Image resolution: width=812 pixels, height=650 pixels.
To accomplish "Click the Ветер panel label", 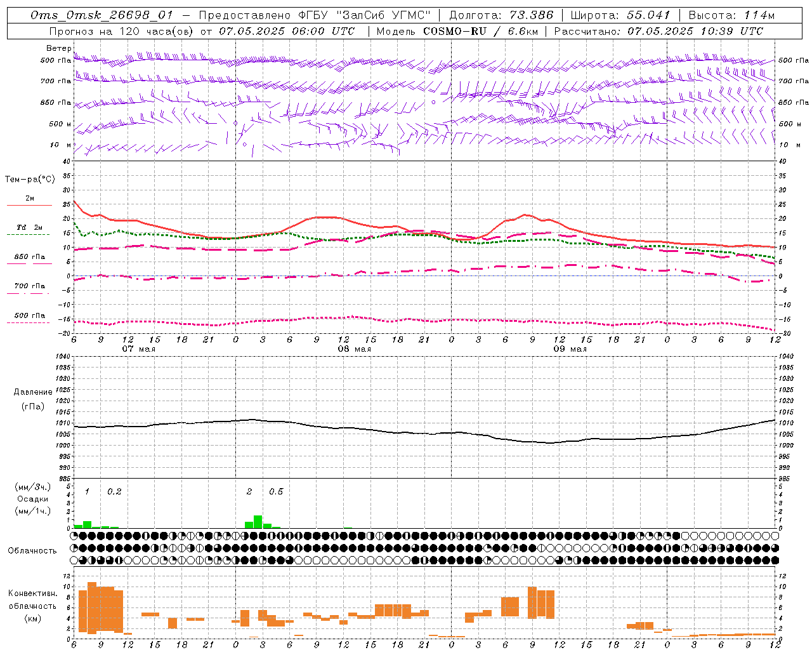I will (58, 48).
